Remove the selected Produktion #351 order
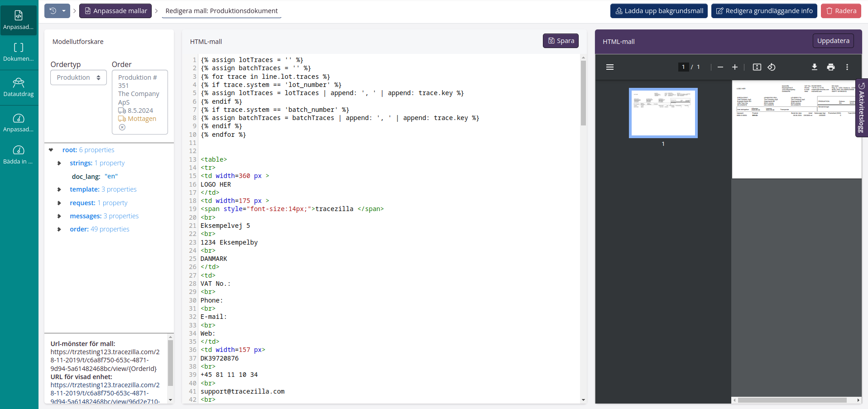Screen dimensions: 868x409 click(x=122, y=127)
